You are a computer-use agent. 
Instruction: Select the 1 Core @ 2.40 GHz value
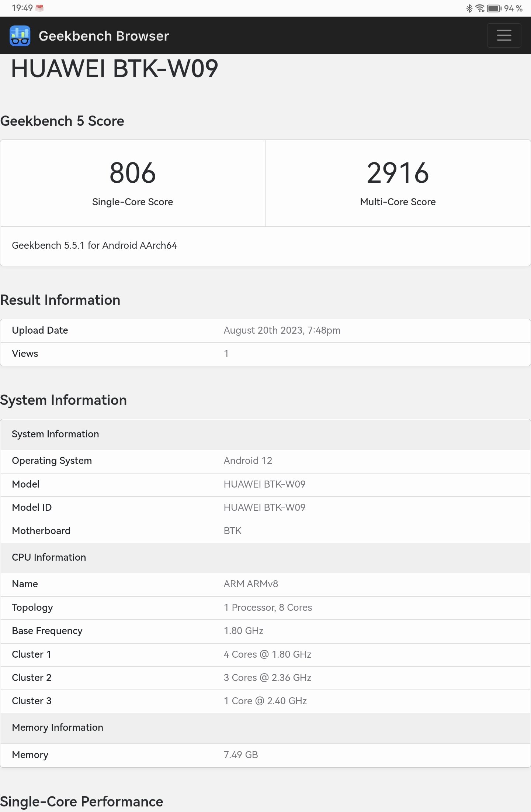(x=265, y=701)
